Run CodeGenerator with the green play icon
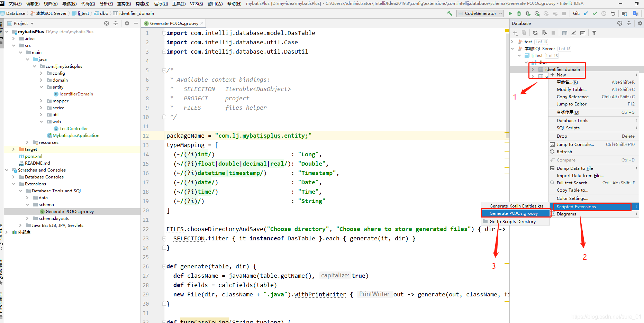 tap(510, 13)
